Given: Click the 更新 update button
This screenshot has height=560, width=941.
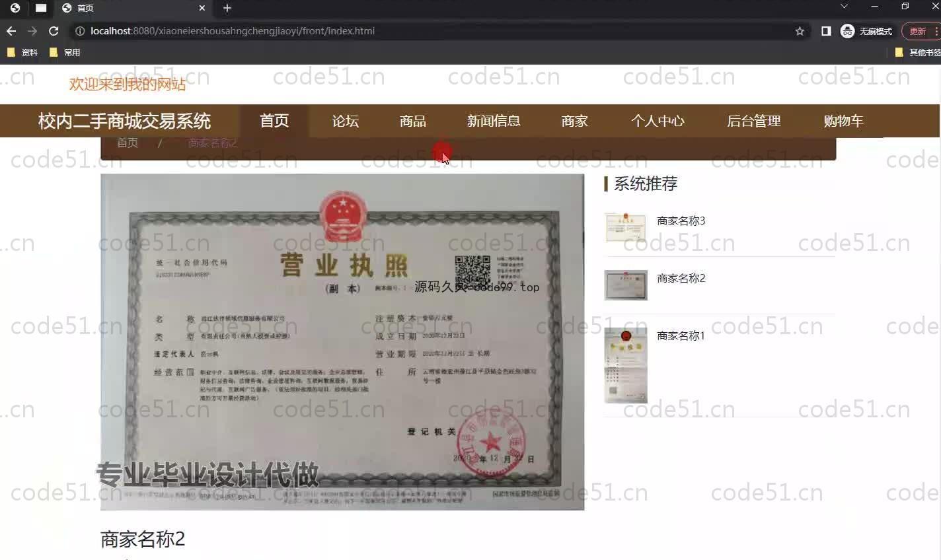Looking at the screenshot, I should point(918,31).
